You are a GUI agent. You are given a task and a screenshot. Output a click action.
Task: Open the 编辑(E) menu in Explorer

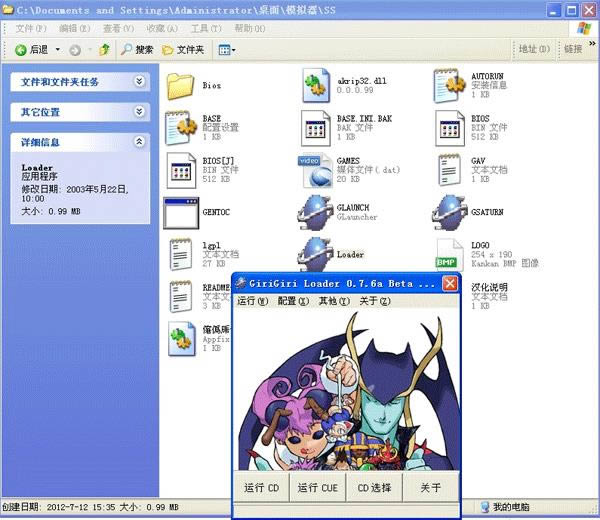tap(75, 29)
